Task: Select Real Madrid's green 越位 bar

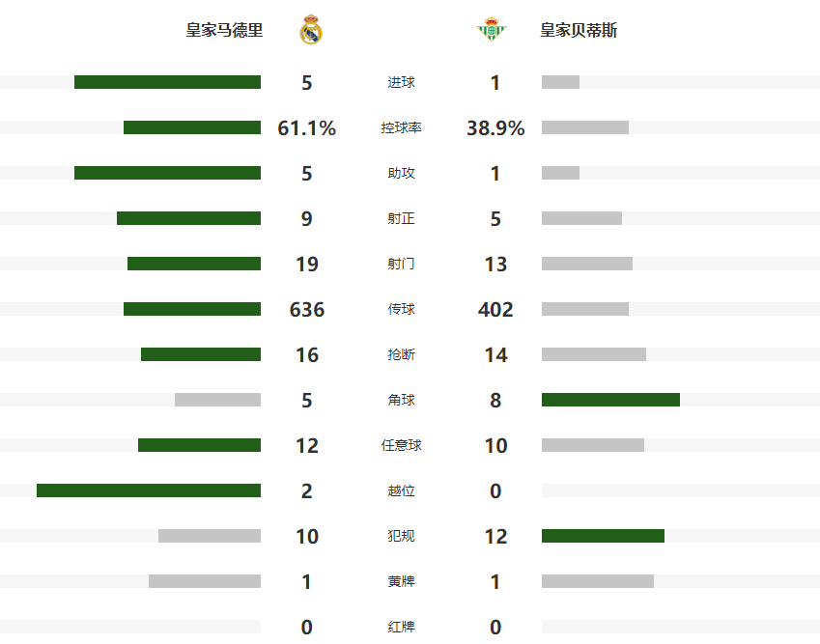Action: tap(149, 490)
